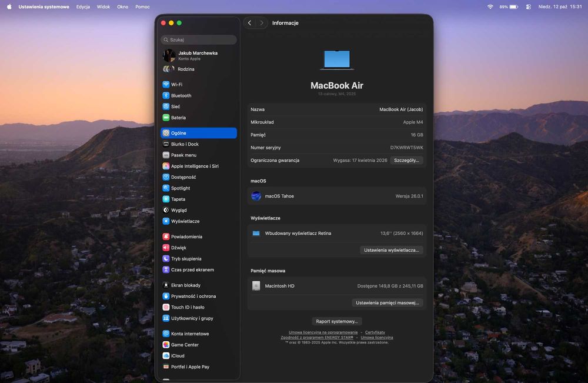Screen dimensions: 588x383
Task: Open Powiadomienia settings
Action: point(198,237)
